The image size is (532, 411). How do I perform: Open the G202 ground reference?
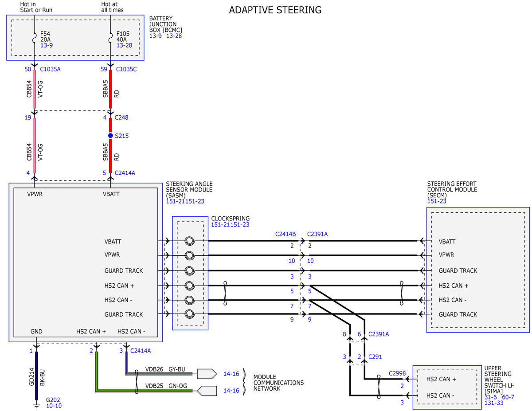coord(54,399)
